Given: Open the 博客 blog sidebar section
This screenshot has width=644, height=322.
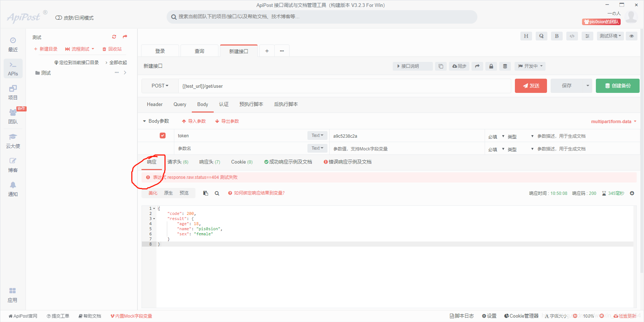Looking at the screenshot, I should (13, 165).
